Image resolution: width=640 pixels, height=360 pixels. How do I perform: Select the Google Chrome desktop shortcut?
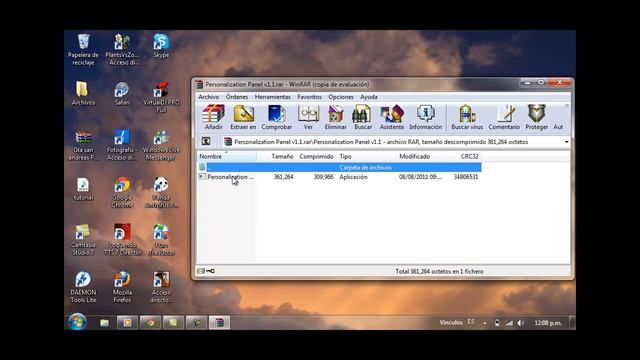(x=122, y=193)
